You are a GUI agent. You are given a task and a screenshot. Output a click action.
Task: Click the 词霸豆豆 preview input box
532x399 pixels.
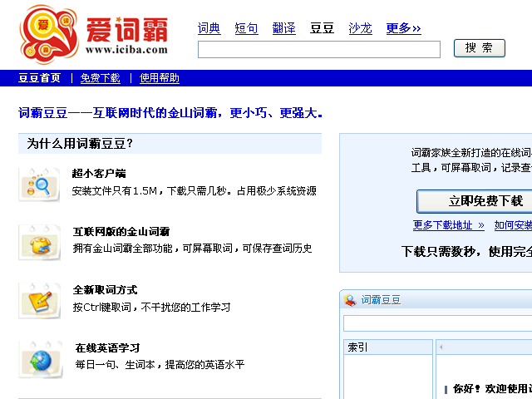(x=438, y=323)
